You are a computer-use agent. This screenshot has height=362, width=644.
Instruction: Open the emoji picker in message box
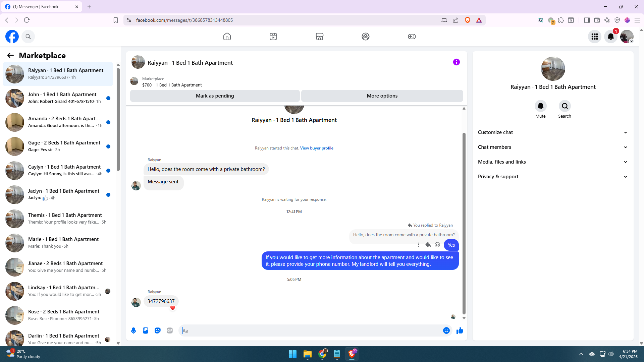(x=446, y=330)
